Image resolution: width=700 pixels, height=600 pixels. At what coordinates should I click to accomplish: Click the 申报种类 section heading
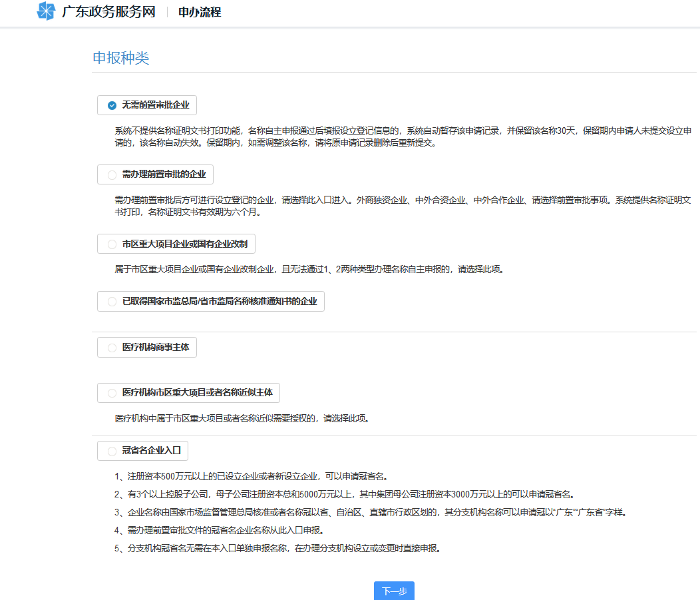coord(122,59)
